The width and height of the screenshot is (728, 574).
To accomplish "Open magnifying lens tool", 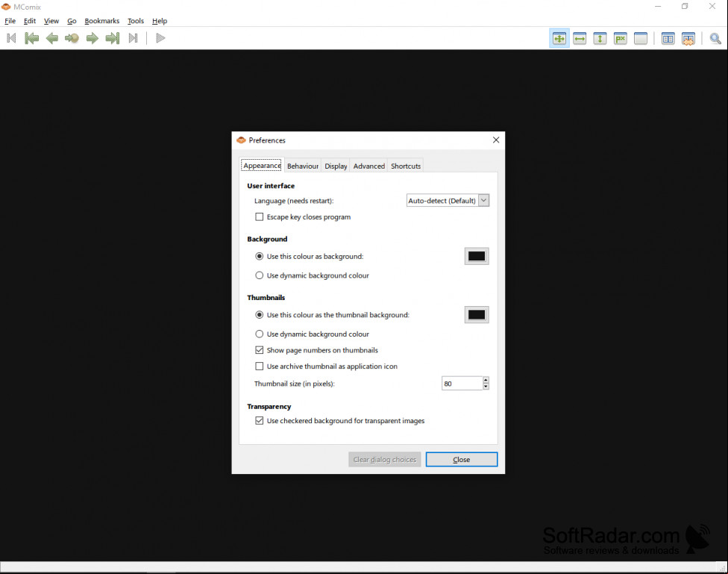I will (715, 39).
